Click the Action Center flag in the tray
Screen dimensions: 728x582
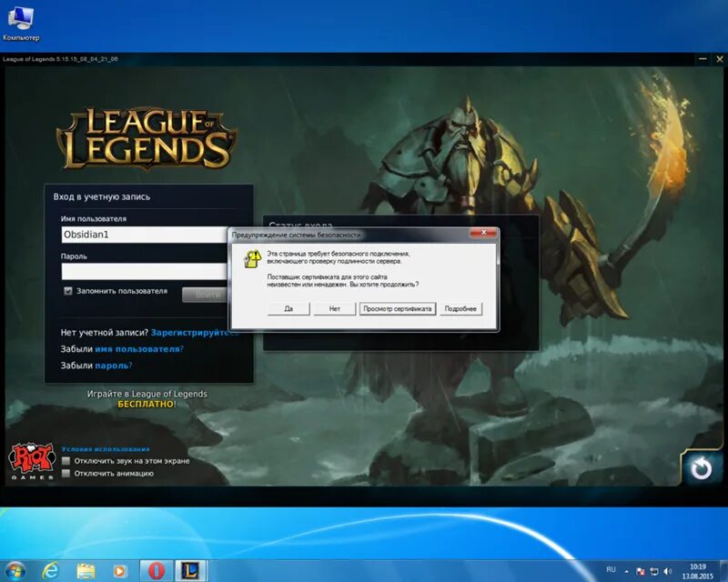point(641,571)
